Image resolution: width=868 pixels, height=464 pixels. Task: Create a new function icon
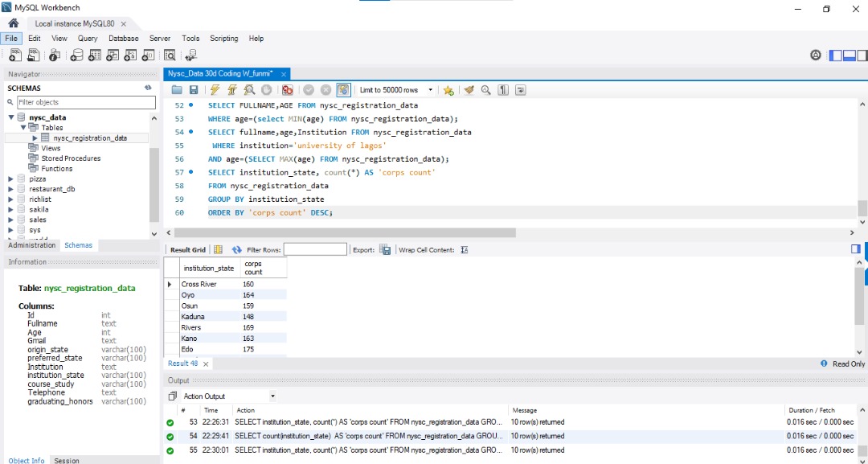coord(148,55)
